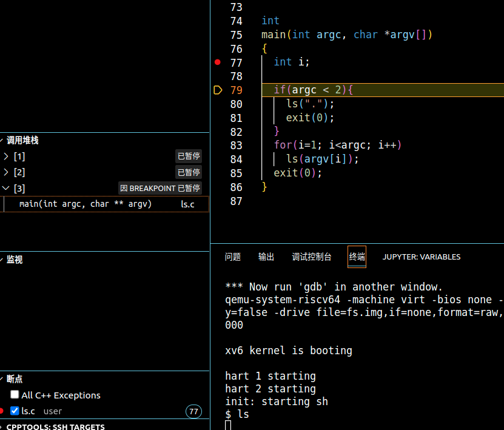
Task: Click the line 77 badge in breakpoints list
Action: [x=193, y=411]
